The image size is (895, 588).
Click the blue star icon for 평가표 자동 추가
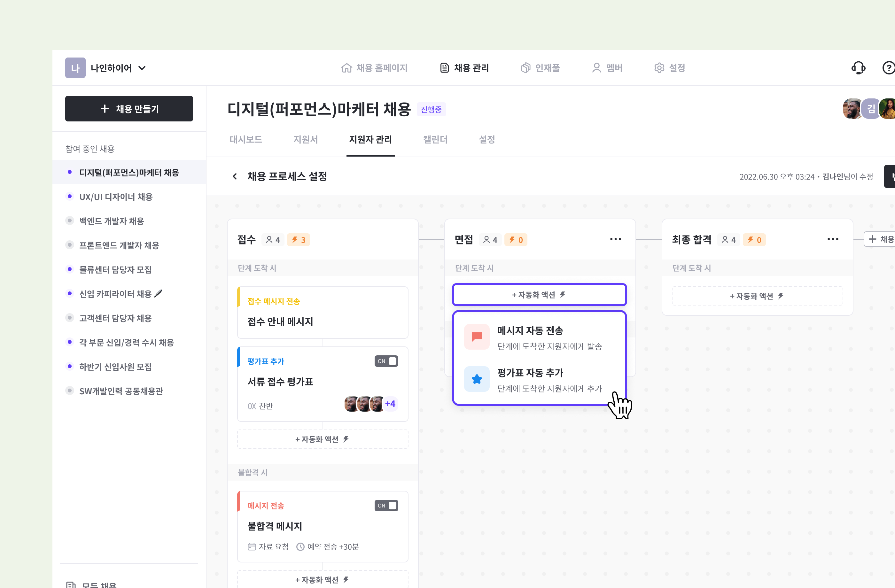477,379
